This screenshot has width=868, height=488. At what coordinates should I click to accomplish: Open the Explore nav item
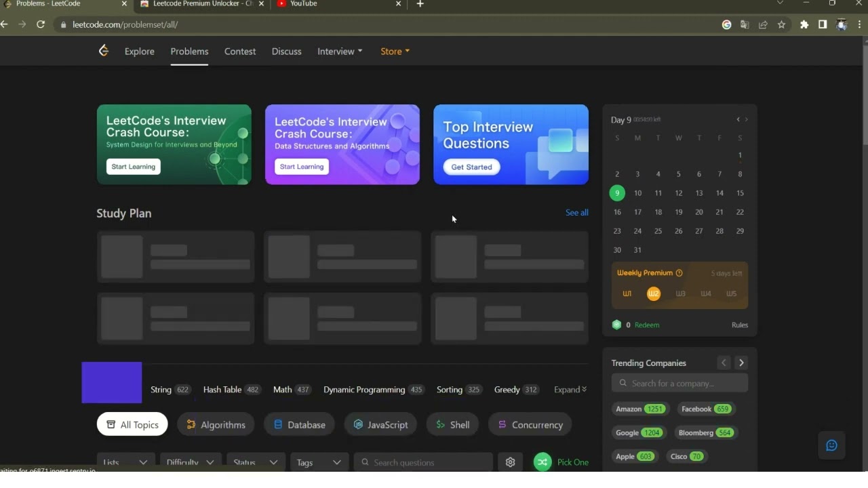click(x=140, y=51)
